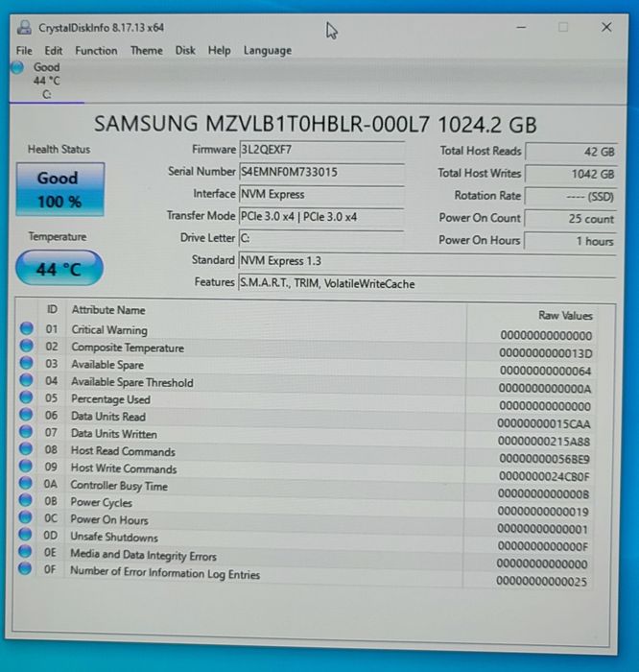639x672 pixels.
Task: Click the status orb for Available Spare Threshold
Action: [26, 380]
